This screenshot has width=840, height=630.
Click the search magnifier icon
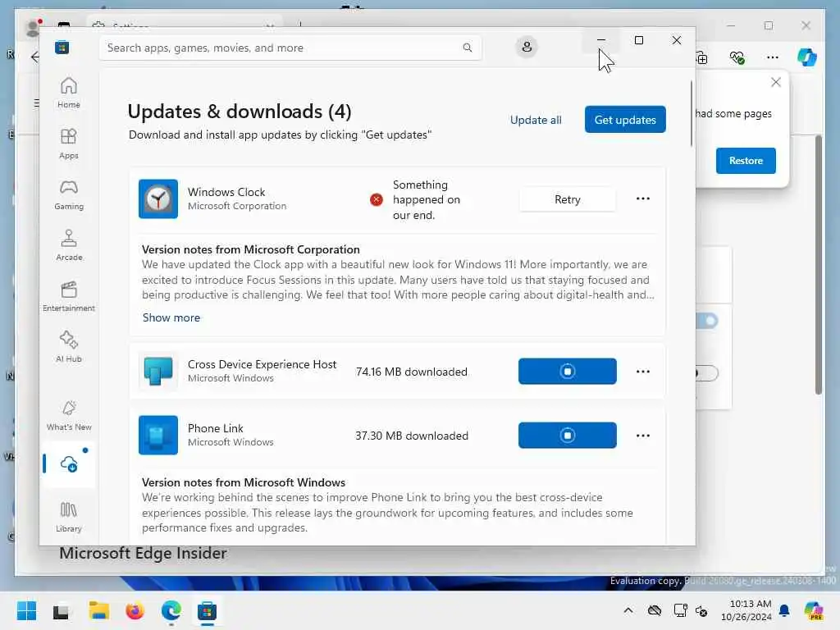coord(467,48)
